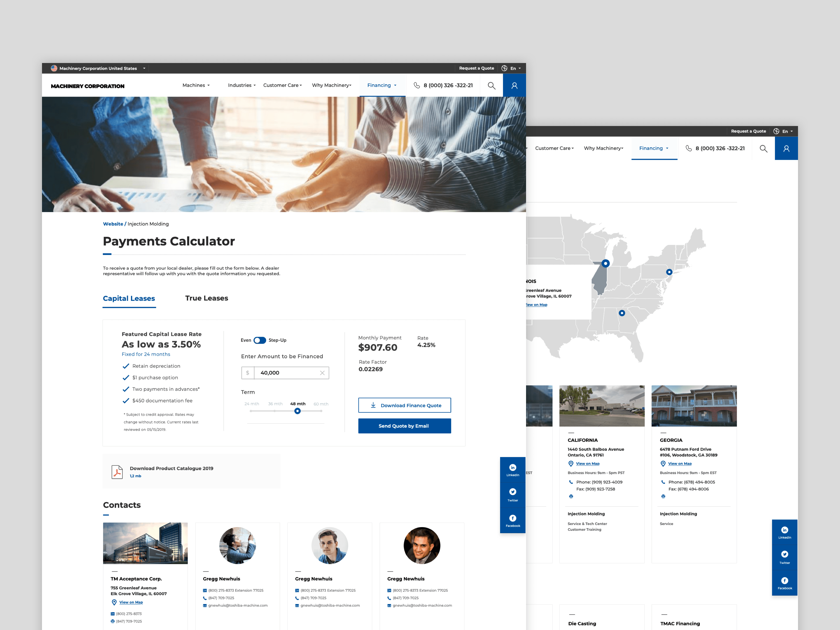Switch to the True Leases tab
The image size is (840, 630).
(206, 298)
